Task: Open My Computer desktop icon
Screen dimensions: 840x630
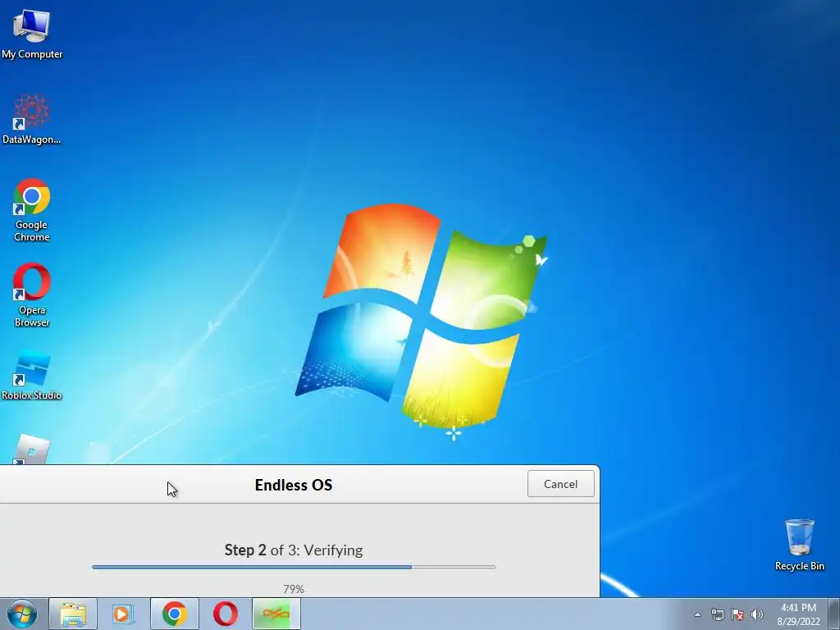Action: (x=32, y=34)
